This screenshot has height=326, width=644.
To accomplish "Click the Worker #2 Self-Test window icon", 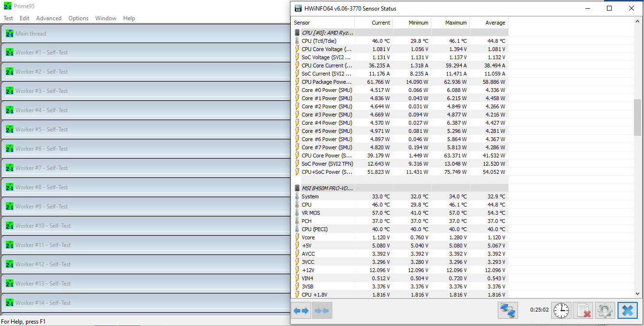I will tap(10, 72).
